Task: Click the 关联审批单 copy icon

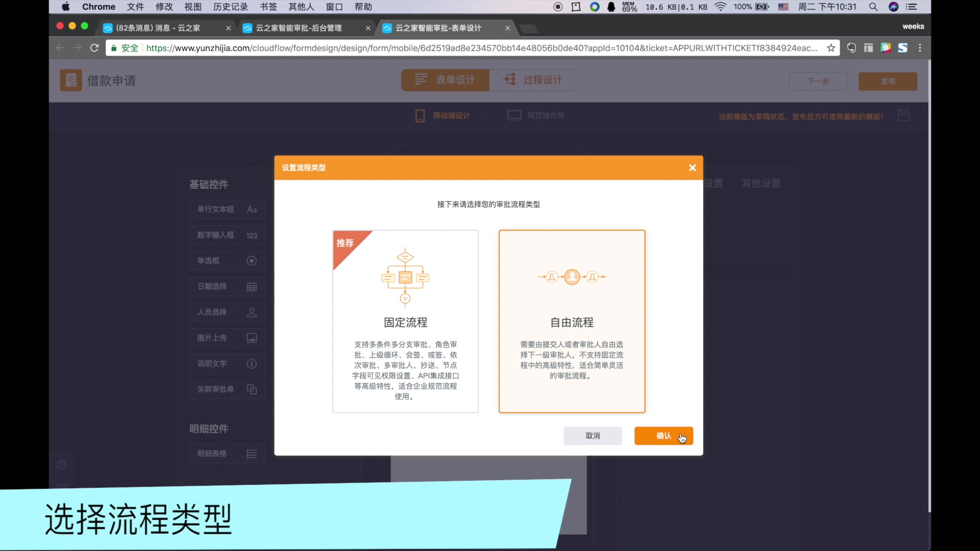Action: [x=252, y=389]
